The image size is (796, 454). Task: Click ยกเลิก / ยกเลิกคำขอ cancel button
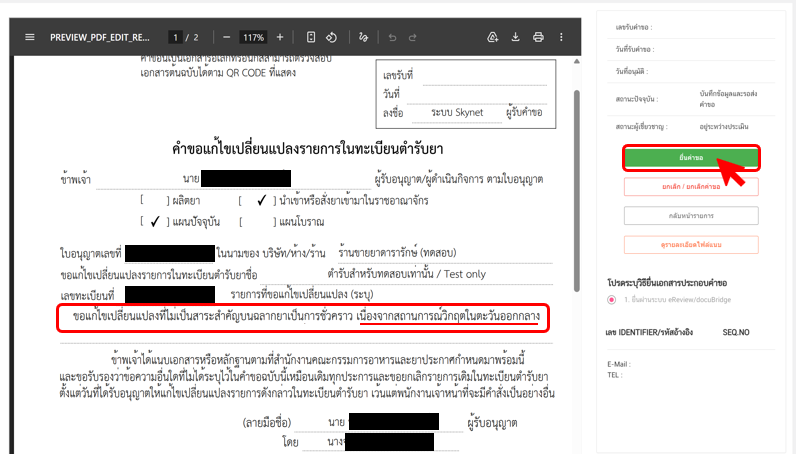tap(691, 186)
